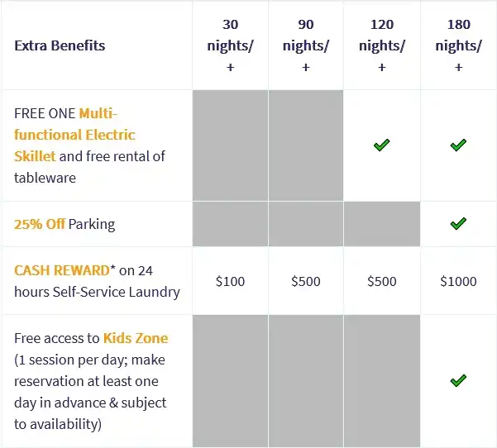
Task: Click the 25% Off Parking checkmark
Action: click(x=458, y=223)
